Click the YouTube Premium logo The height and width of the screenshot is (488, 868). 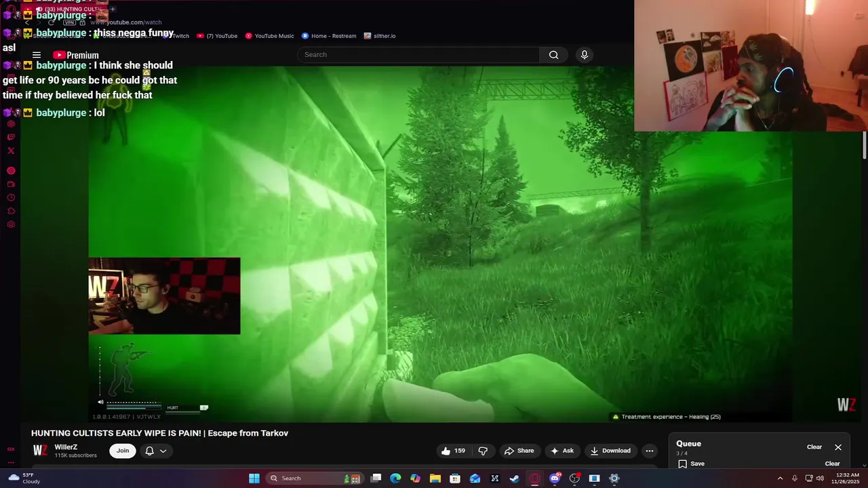[x=76, y=55]
